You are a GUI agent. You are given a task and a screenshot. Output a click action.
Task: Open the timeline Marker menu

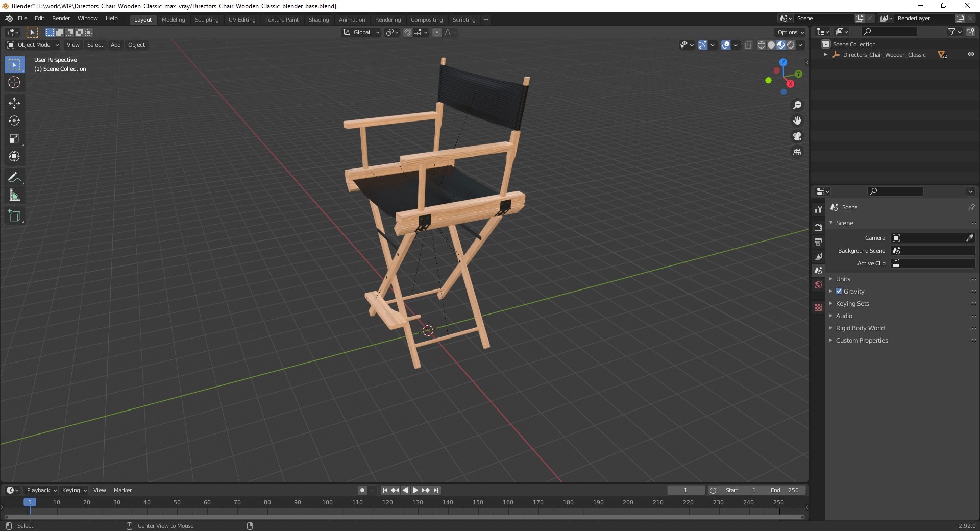tap(122, 490)
